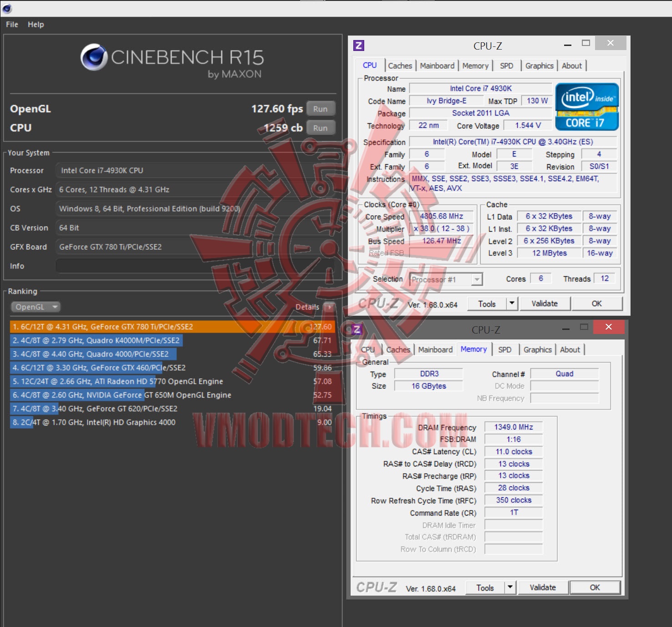Run the CPU benchmark
The image size is (672, 627).
point(321,128)
